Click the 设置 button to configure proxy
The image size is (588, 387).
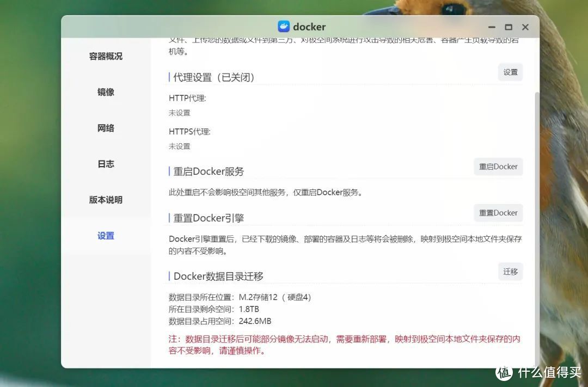(x=510, y=72)
